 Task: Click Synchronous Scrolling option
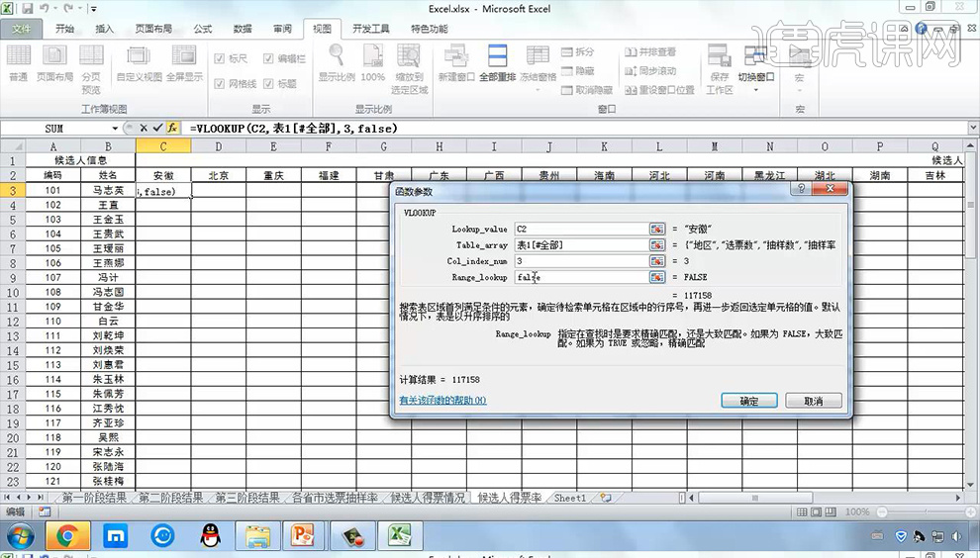[650, 70]
